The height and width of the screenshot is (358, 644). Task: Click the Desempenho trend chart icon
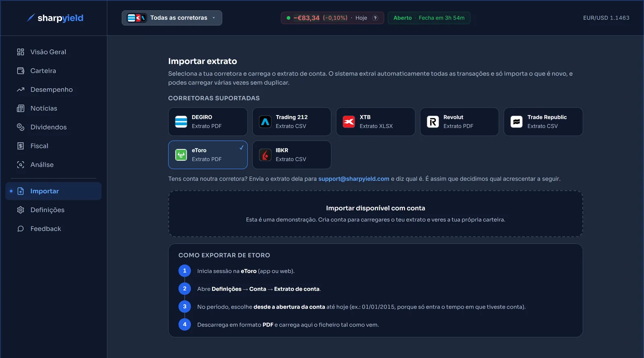[21, 89]
